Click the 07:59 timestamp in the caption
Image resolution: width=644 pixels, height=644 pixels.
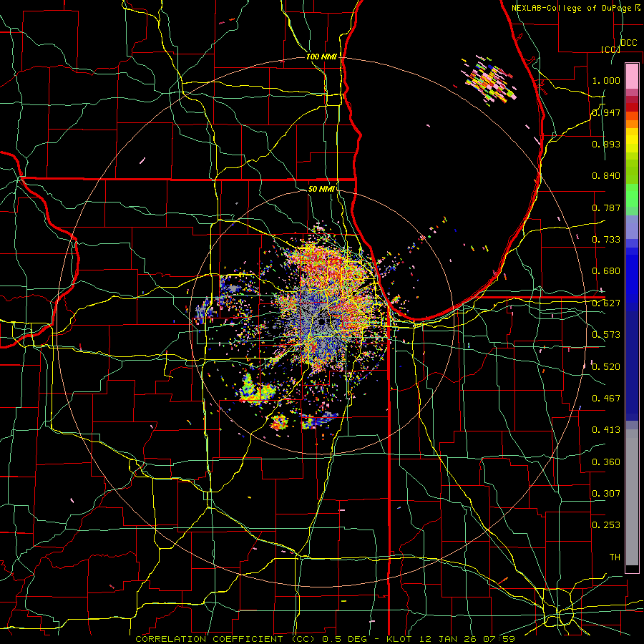[499, 639]
